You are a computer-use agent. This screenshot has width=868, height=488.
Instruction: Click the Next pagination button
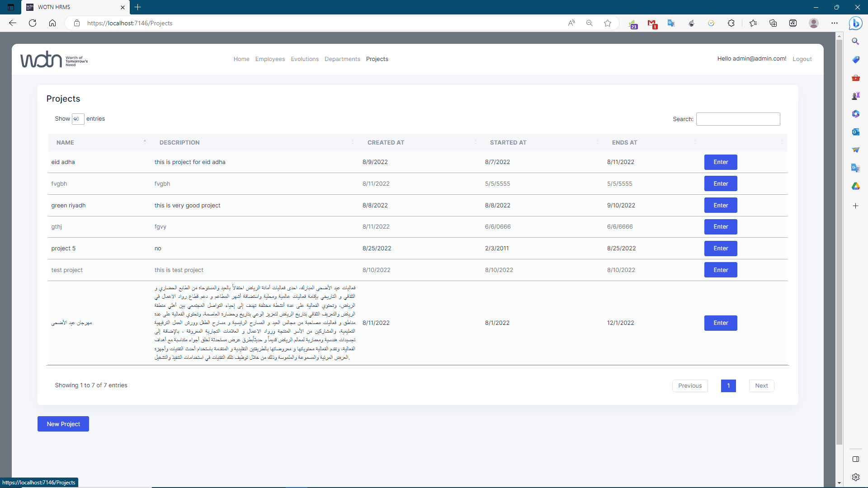point(761,386)
